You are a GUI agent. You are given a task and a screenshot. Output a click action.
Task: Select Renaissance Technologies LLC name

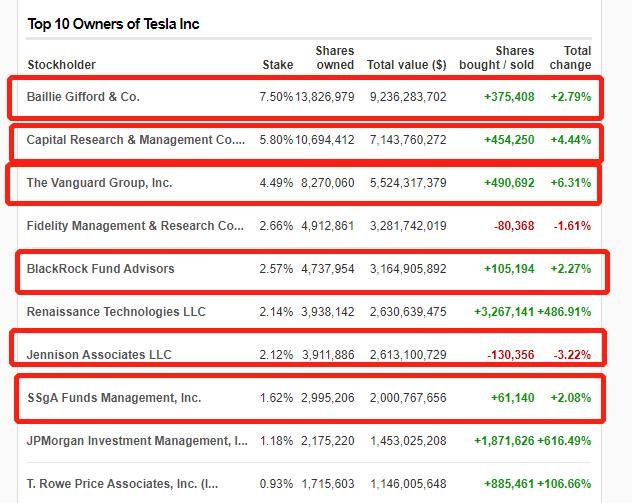116,312
